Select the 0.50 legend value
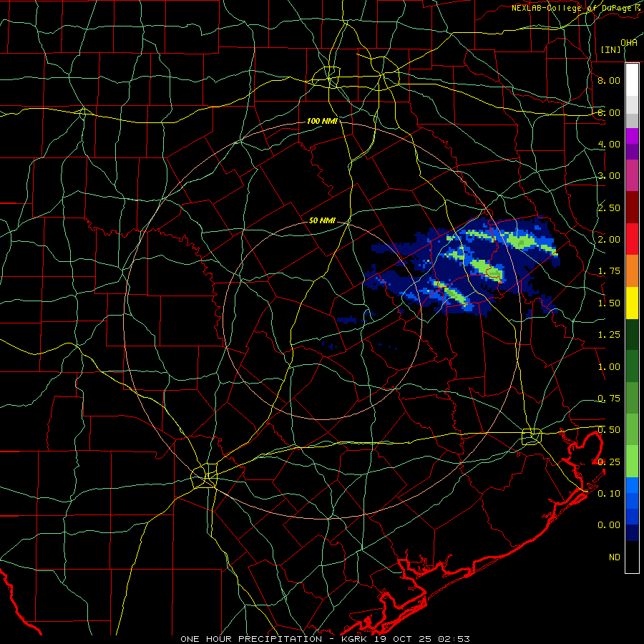The height and width of the screenshot is (644, 644). [609, 430]
